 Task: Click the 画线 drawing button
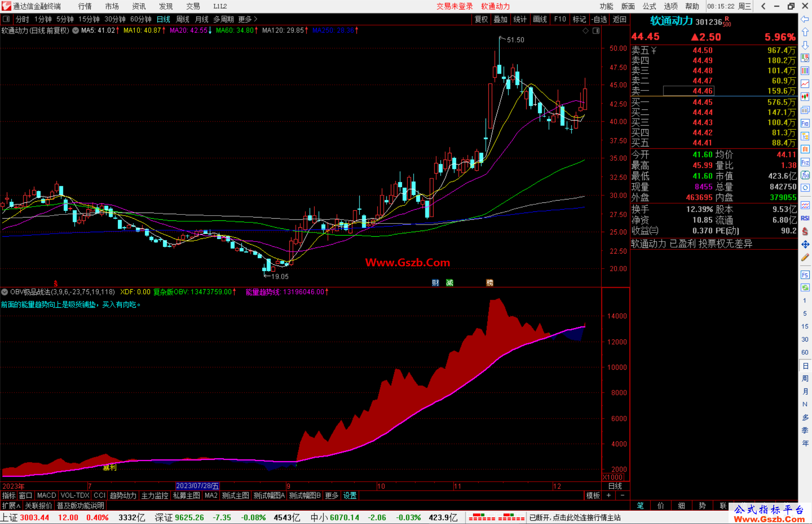tap(540, 19)
